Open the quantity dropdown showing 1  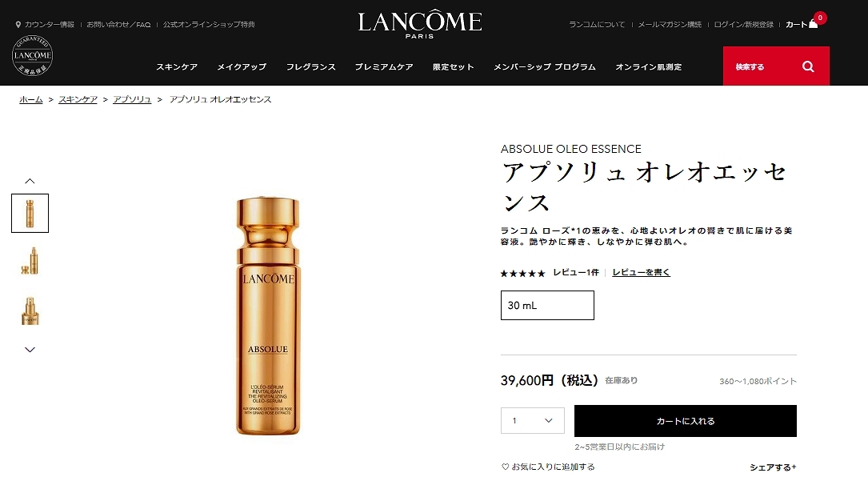click(533, 421)
